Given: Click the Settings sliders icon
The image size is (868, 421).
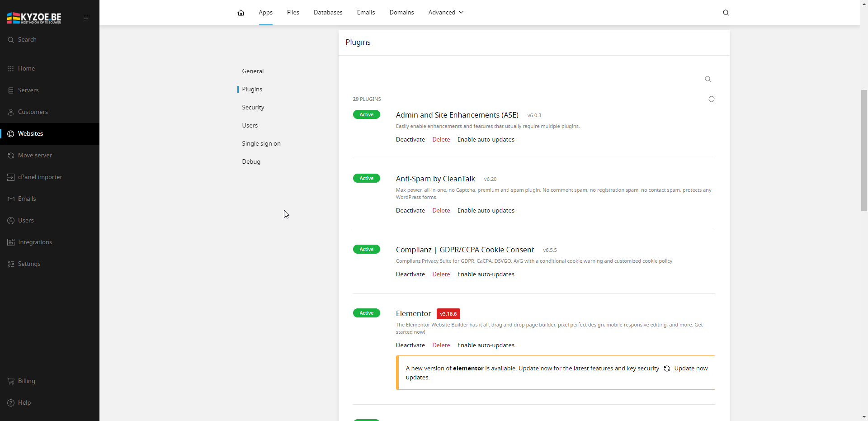Looking at the screenshot, I should pos(11,264).
